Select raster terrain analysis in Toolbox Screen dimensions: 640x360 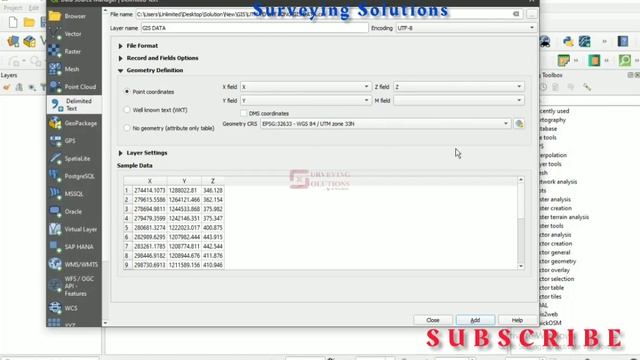[564, 217]
